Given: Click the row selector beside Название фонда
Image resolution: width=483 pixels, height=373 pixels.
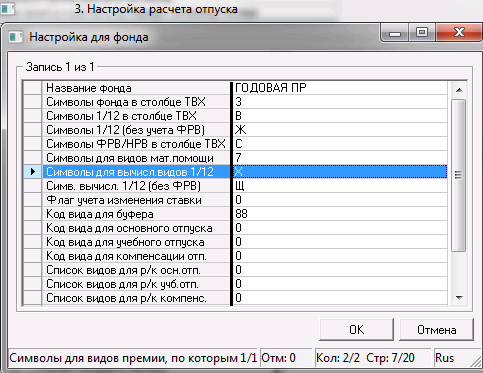Looking at the screenshot, I should [x=33, y=88].
